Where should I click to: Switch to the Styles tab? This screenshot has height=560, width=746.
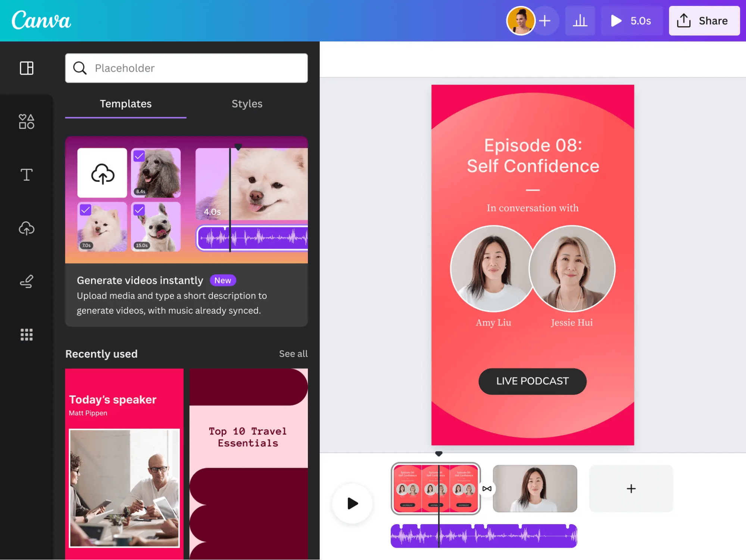click(x=247, y=103)
